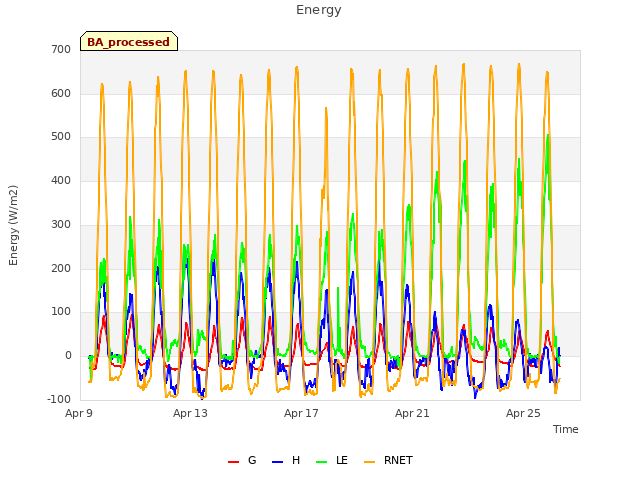Viewport: 640px width, 480px height.
Task: Click the red G legend color marker
Action: click(x=233, y=462)
